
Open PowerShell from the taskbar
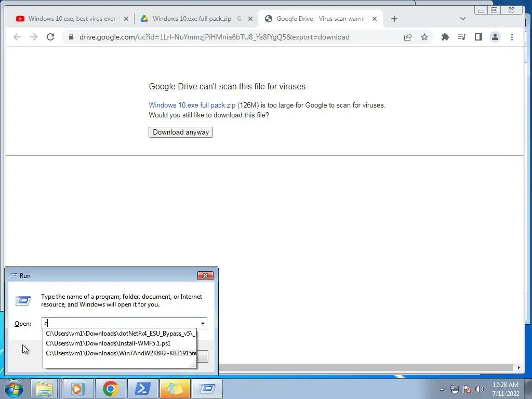pos(142,389)
